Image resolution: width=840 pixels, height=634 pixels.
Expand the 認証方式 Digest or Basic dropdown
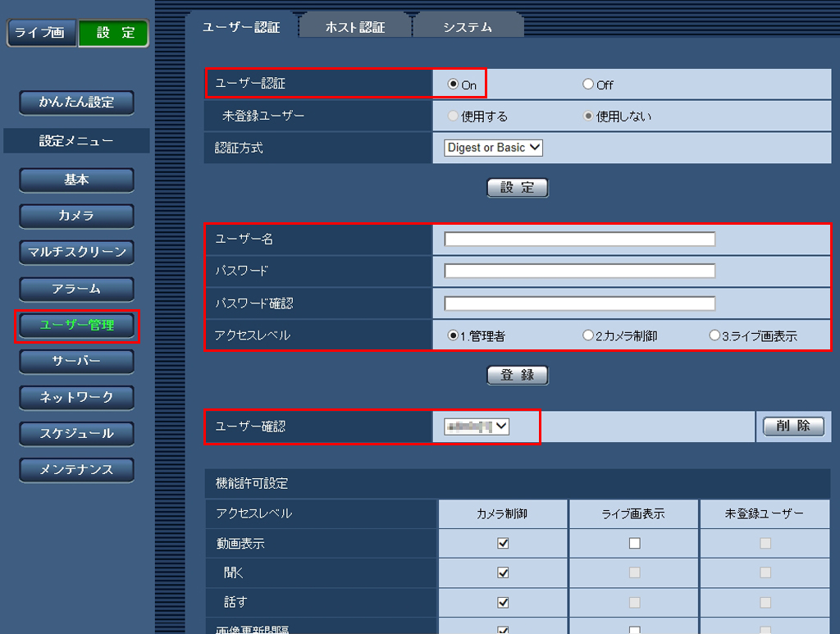pyautogui.click(x=493, y=148)
